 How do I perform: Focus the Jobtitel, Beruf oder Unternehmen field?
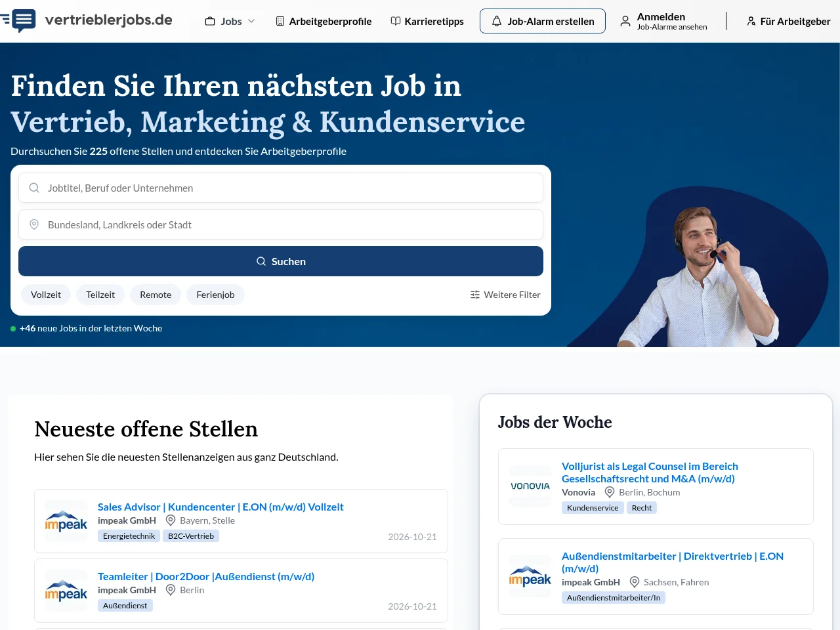coord(281,188)
